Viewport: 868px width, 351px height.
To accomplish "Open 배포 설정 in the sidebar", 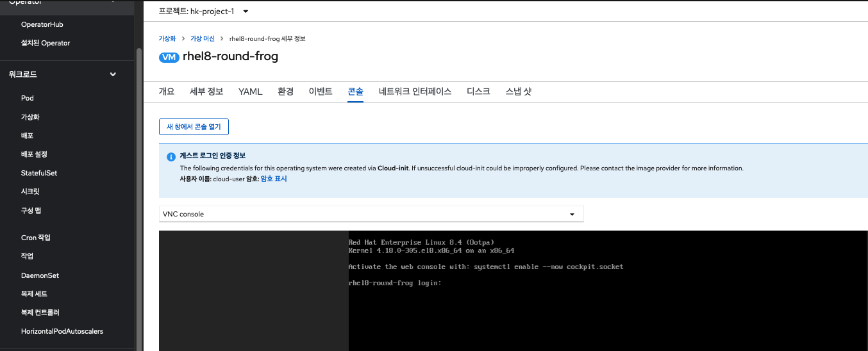I will (34, 154).
